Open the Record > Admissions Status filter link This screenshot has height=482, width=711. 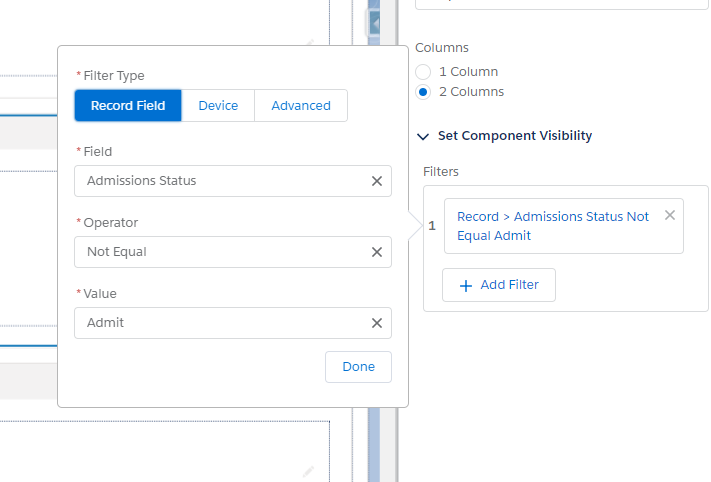[x=552, y=226]
